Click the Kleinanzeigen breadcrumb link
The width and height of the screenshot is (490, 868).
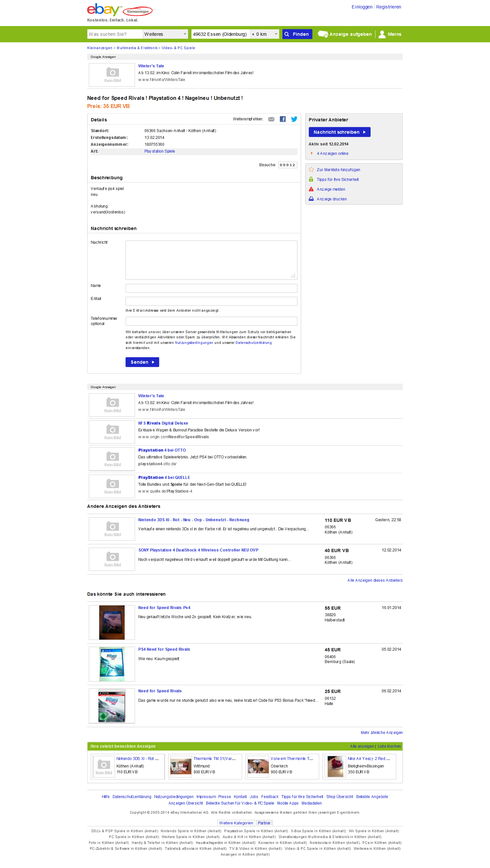[x=100, y=48]
